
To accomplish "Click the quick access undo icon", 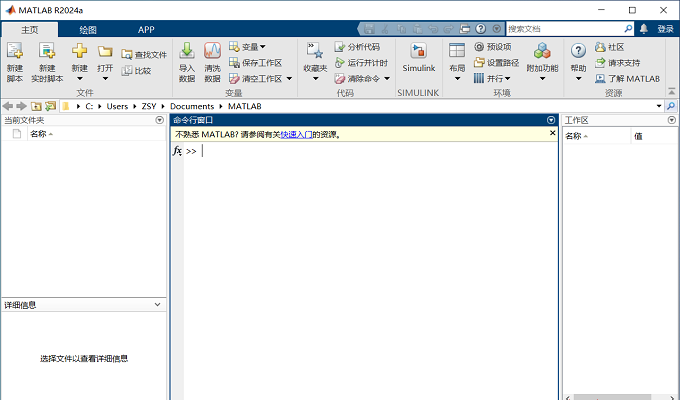I will click(x=433, y=29).
